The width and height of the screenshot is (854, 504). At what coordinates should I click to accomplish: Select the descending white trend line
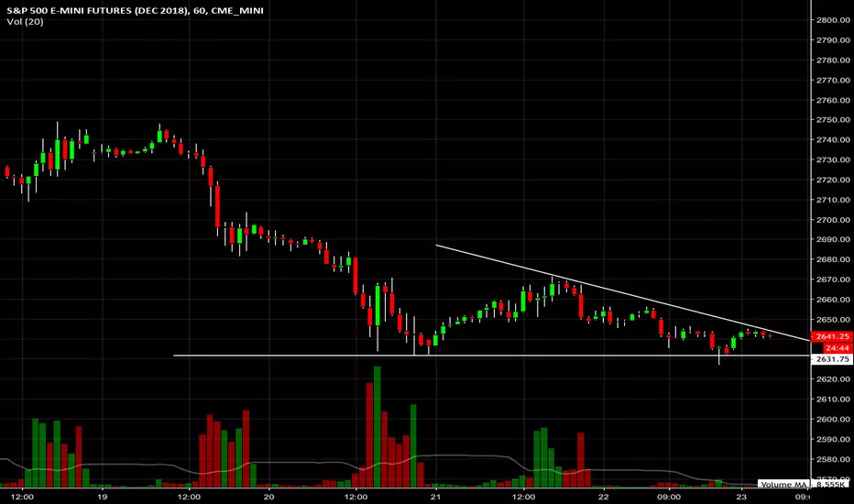pyautogui.click(x=622, y=292)
